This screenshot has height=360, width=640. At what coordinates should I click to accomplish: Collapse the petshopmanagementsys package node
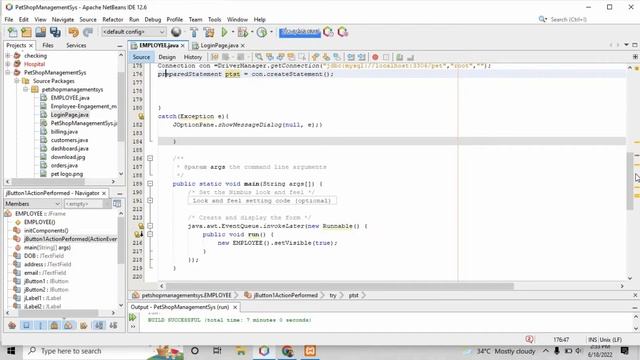[x=26, y=89]
